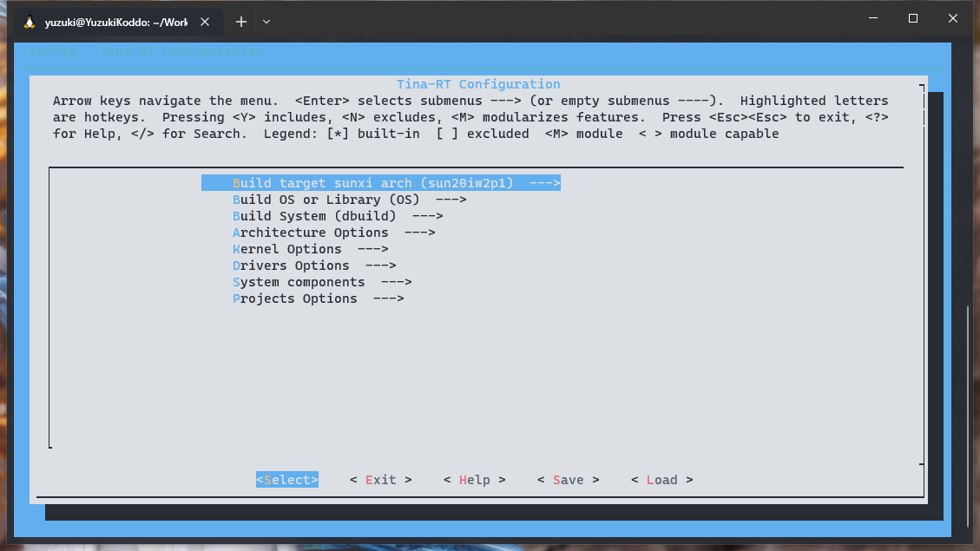Click the Exit button
The height and width of the screenshot is (551, 980).
click(380, 480)
